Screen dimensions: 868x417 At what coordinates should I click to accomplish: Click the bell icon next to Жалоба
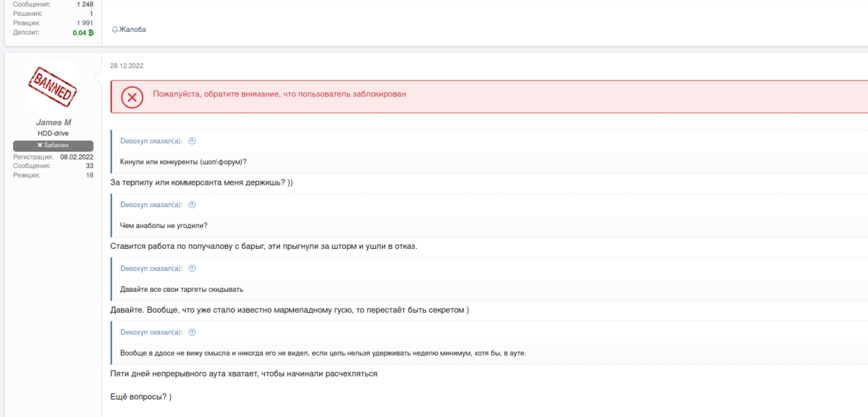(115, 30)
